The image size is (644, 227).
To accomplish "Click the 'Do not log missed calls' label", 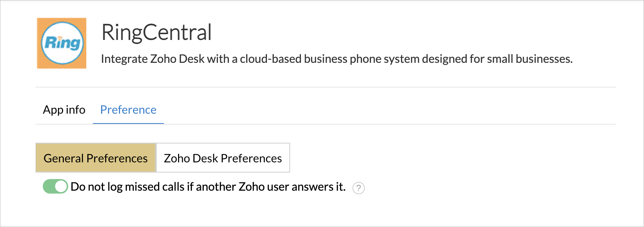I will coord(208,187).
